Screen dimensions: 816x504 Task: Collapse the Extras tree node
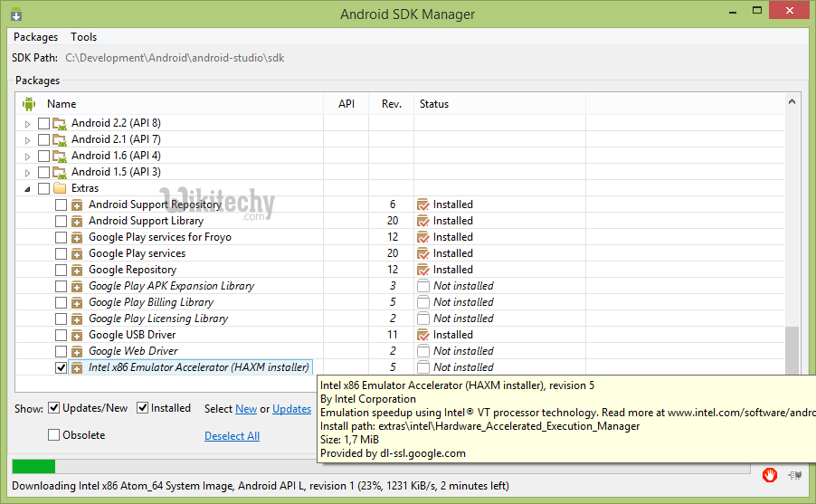[x=28, y=188]
